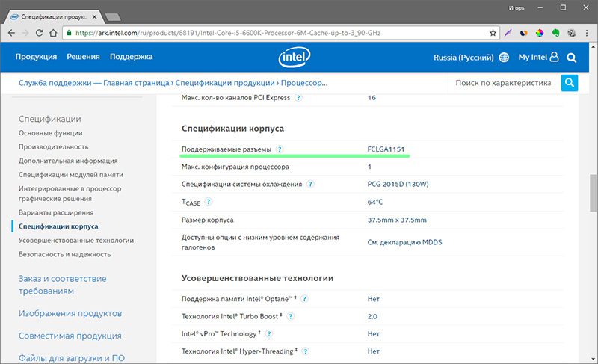Open Заказ и соответствие требованиям
The height and width of the screenshot is (364, 598).
(63, 285)
